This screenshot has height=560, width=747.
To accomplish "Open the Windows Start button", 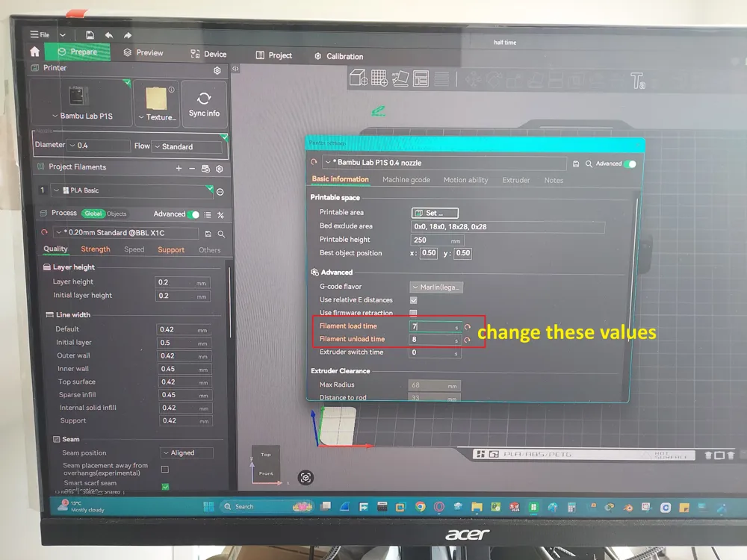I will (208, 507).
